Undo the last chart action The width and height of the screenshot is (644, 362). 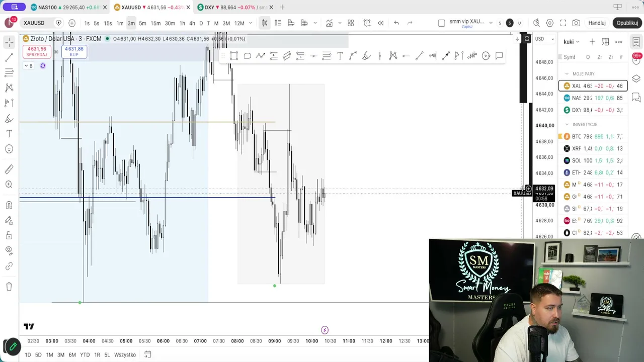tap(396, 23)
